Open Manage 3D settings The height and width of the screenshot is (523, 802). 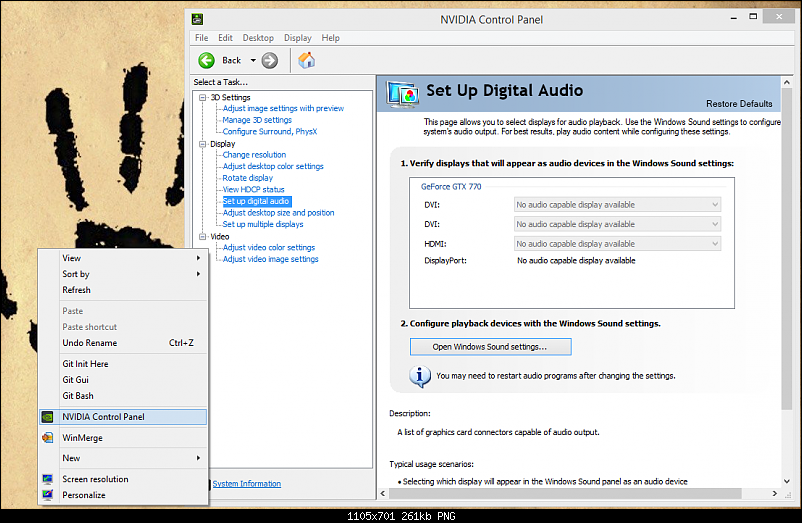click(257, 120)
